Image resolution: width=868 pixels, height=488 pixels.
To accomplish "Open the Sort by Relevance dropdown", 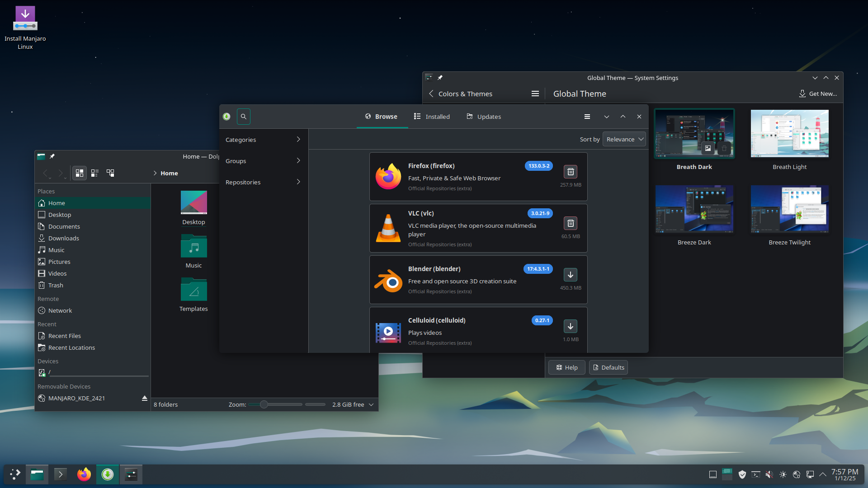I will [624, 139].
